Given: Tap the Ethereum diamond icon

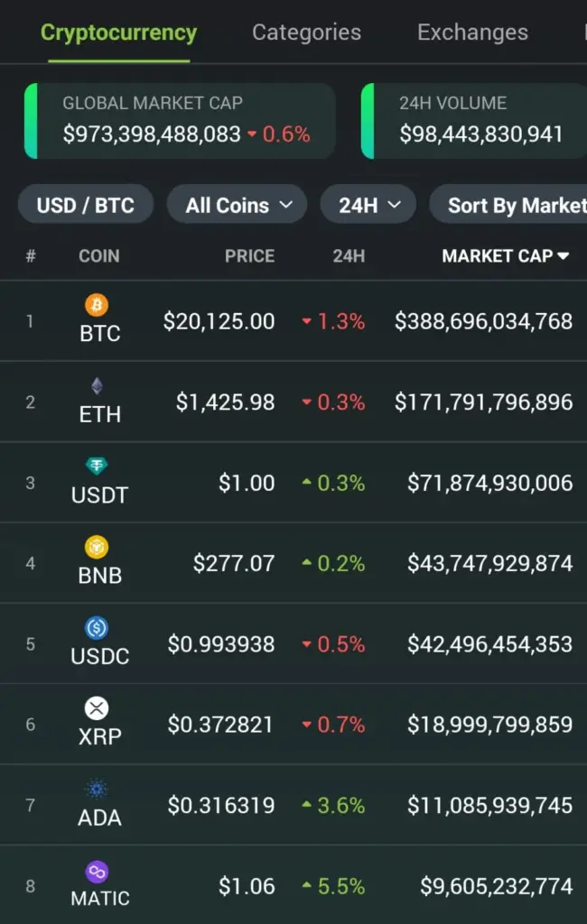Looking at the screenshot, I should (x=97, y=386).
